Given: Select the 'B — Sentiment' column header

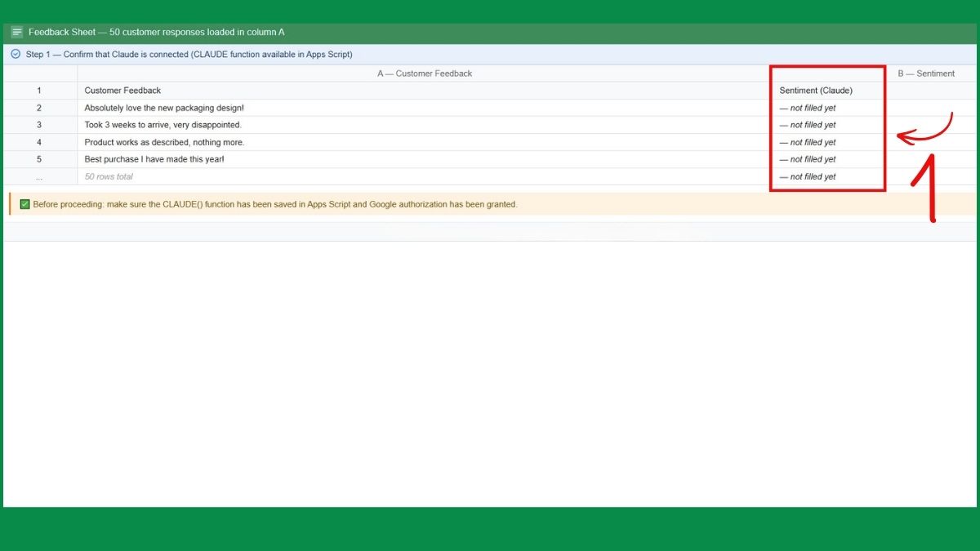Looking at the screenshot, I should coord(926,73).
